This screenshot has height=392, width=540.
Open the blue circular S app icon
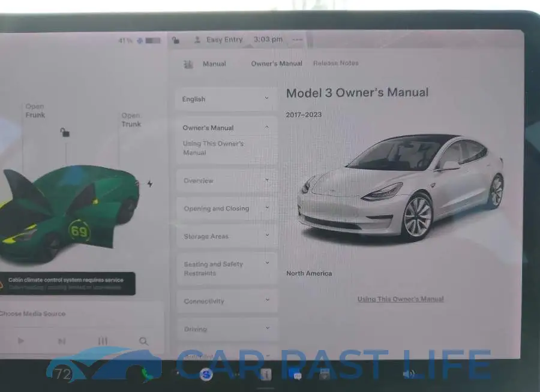pyautogui.click(x=206, y=374)
